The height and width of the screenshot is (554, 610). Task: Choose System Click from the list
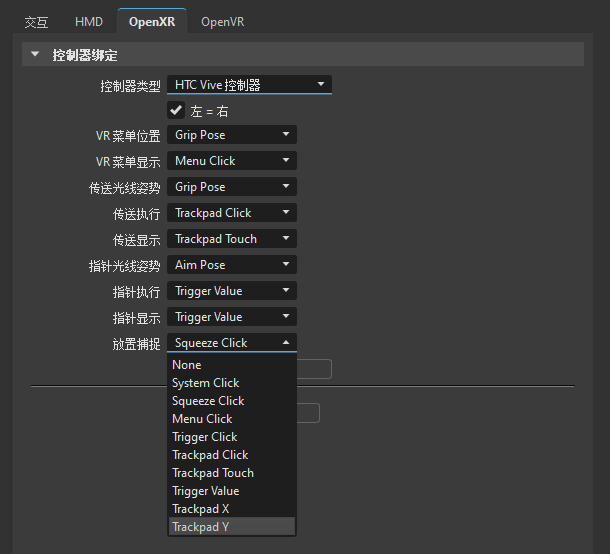pos(232,383)
